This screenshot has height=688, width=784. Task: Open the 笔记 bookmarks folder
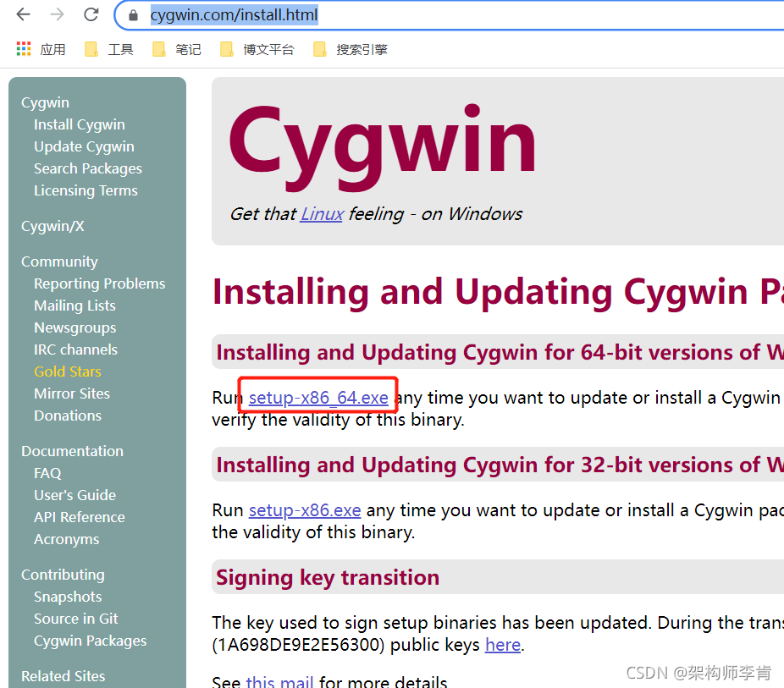click(x=186, y=48)
